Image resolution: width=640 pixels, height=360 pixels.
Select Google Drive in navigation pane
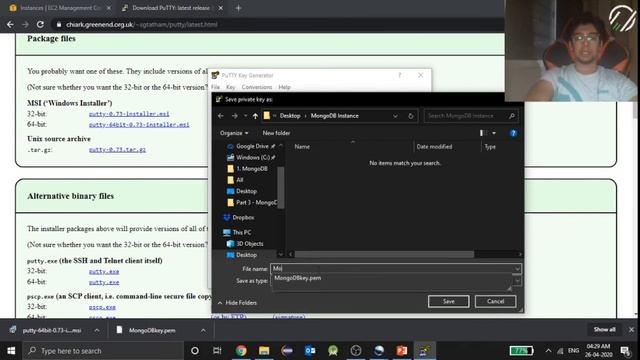point(252,146)
